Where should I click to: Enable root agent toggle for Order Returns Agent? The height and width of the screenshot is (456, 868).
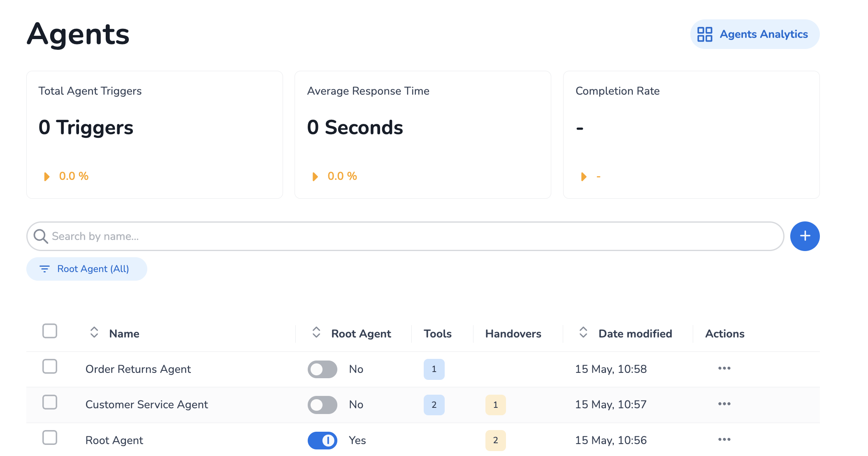pyautogui.click(x=322, y=369)
